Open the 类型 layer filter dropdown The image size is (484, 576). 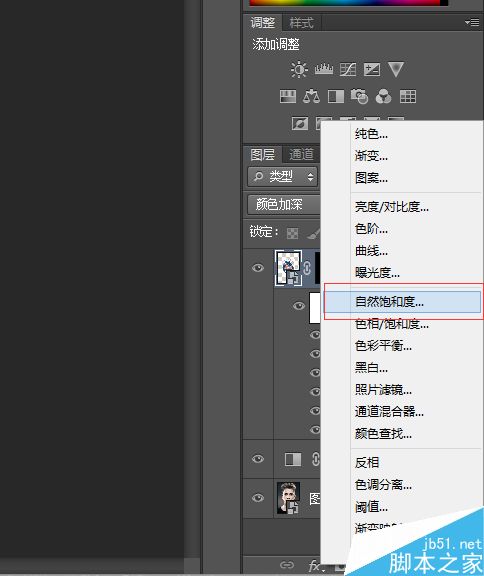(x=282, y=177)
